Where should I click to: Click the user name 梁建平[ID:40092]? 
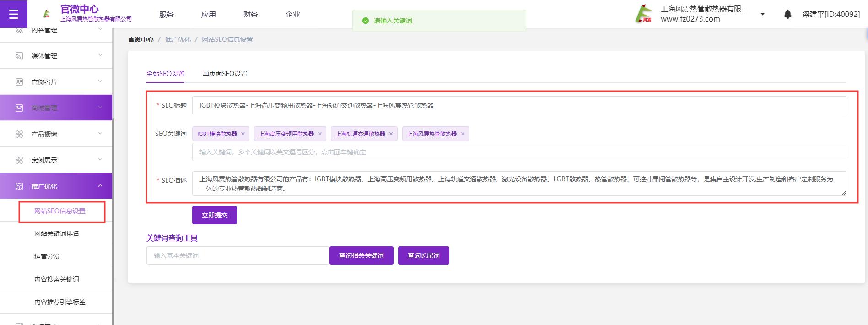[x=831, y=14]
